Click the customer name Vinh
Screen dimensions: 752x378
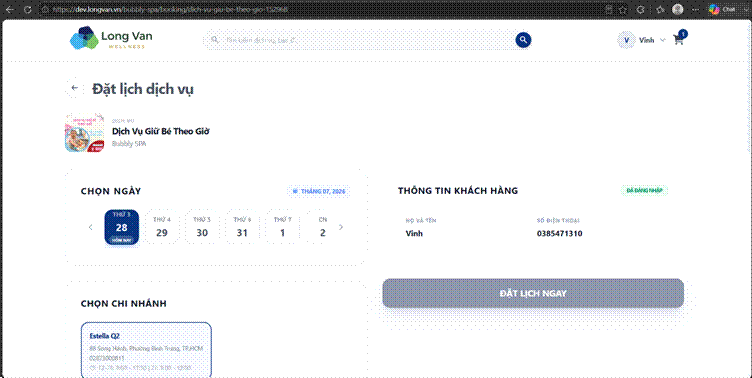tap(414, 234)
